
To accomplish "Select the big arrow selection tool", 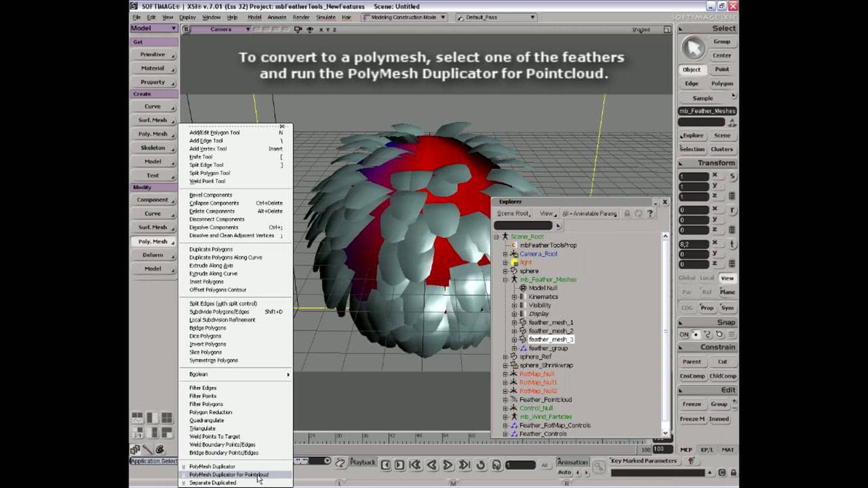I will [x=693, y=48].
